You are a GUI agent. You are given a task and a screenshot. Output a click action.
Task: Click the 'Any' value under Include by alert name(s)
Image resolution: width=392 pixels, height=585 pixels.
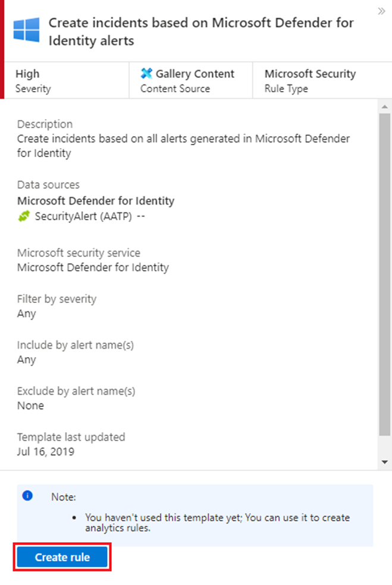pos(27,360)
